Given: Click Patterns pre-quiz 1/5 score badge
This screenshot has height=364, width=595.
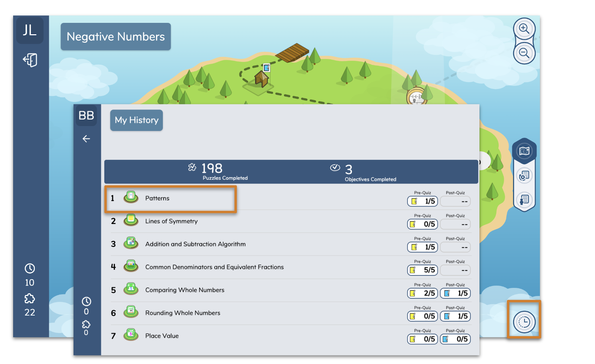Looking at the screenshot, I should (422, 202).
